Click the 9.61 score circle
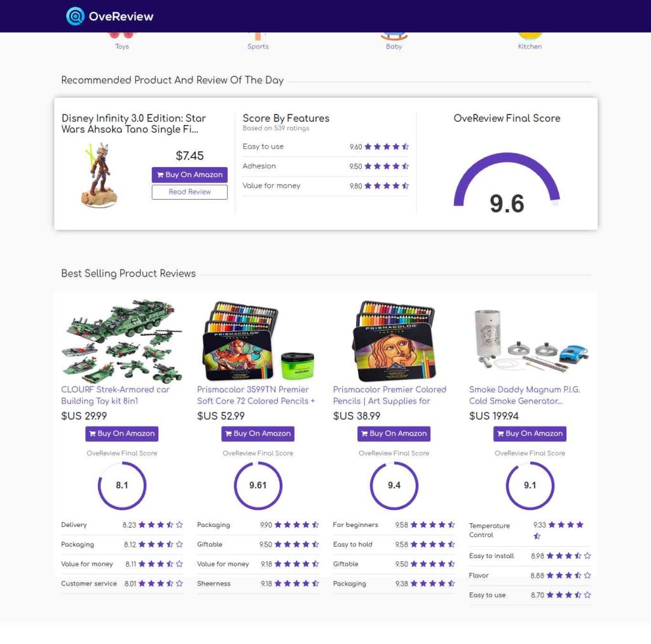This screenshot has width=651, height=644. click(x=258, y=486)
